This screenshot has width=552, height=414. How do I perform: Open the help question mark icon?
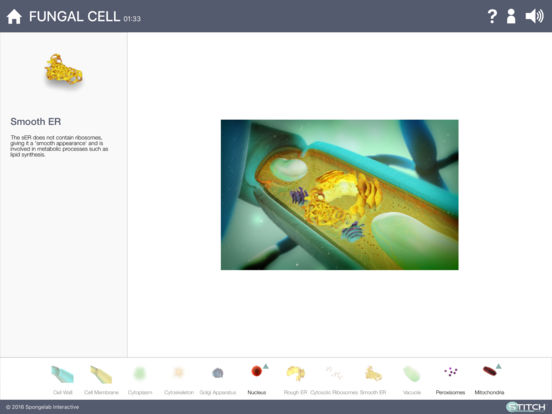[x=492, y=16]
